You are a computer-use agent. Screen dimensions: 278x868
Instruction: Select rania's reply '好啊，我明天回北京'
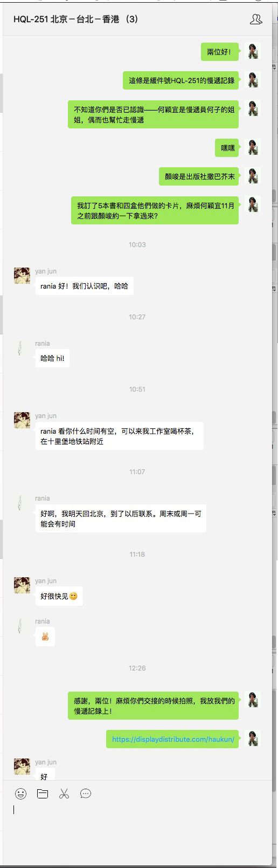(121, 518)
